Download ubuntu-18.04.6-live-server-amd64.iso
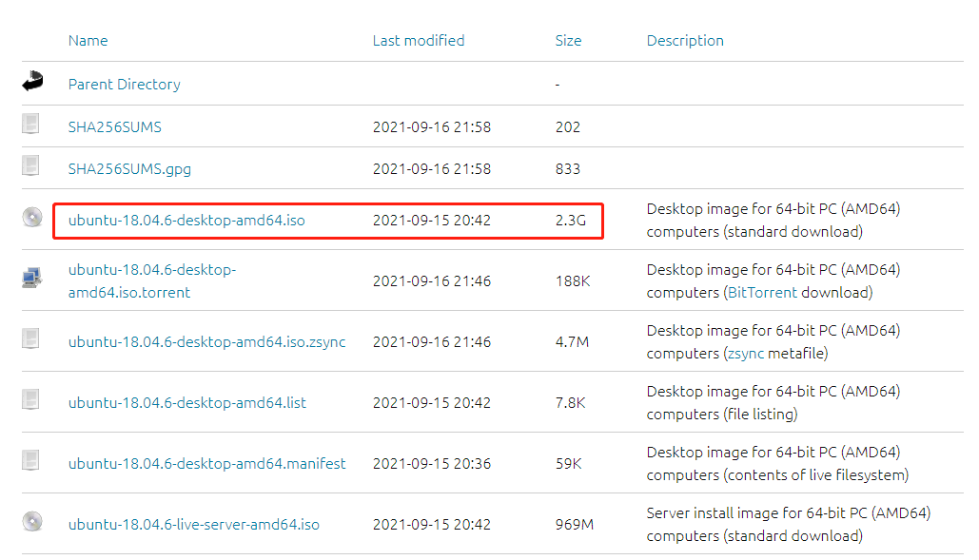979x560 pixels. [x=193, y=525]
